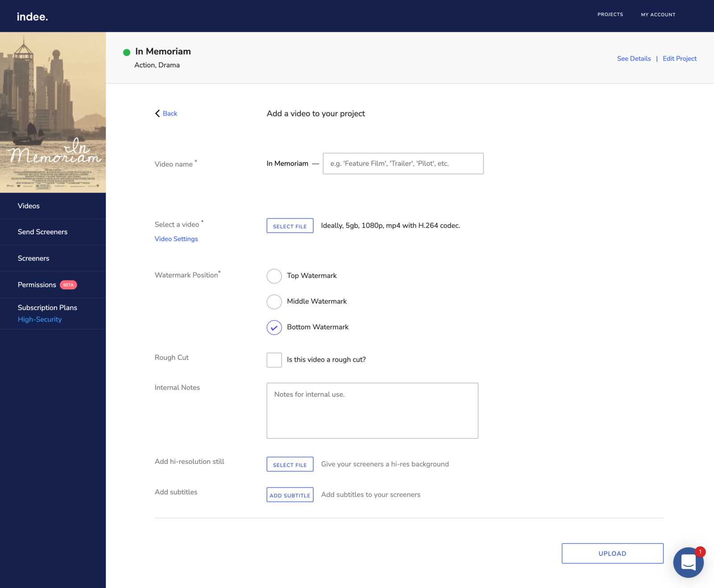This screenshot has height=588, width=714.
Task: Click the In Memoriam poster thumbnail
Action: click(x=53, y=112)
